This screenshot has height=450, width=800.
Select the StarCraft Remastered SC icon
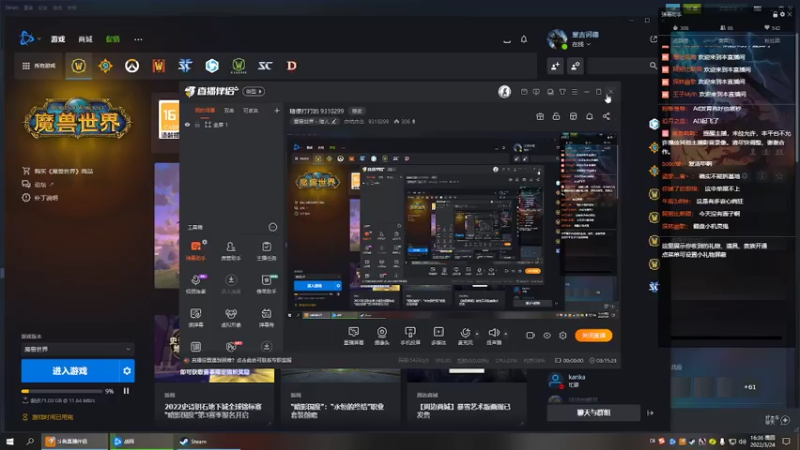point(265,66)
